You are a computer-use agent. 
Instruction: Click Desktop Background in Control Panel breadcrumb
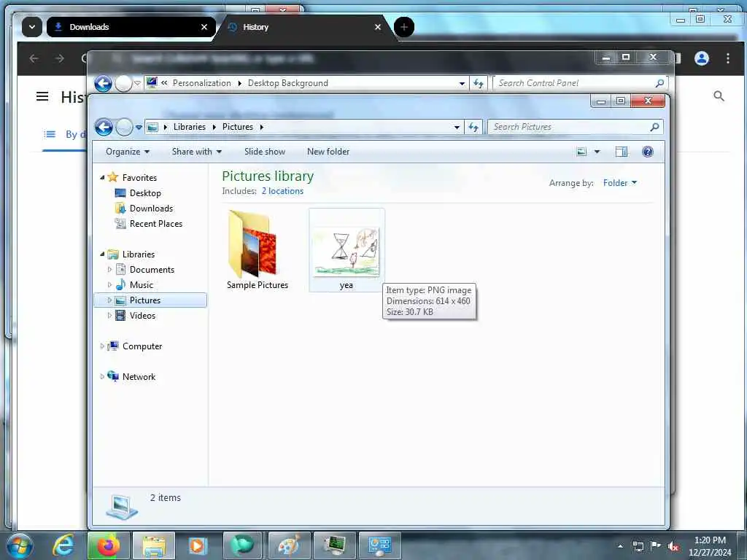pos(287,83)
